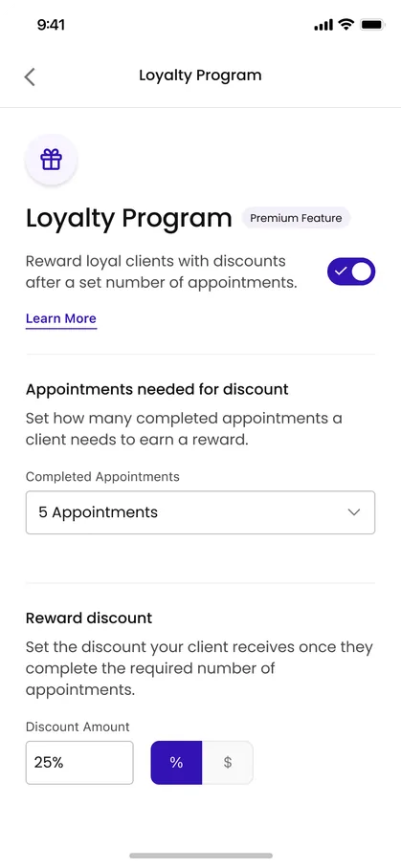This screenshot has width=401, height=868.
Task: Click the Loyalty Program header title
Action: (200, 76)
